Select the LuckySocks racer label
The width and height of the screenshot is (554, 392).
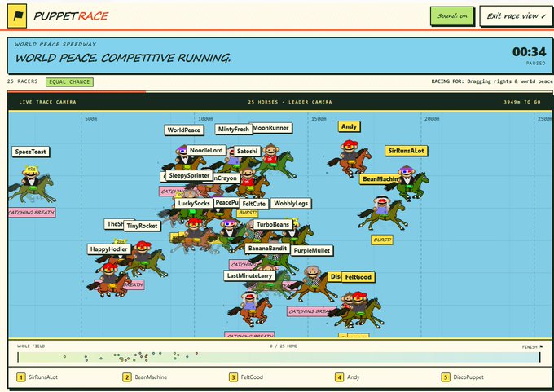coord(194,203)
